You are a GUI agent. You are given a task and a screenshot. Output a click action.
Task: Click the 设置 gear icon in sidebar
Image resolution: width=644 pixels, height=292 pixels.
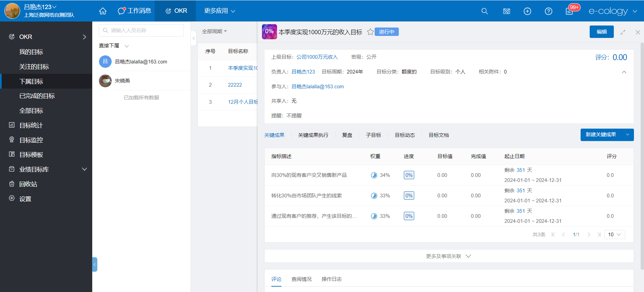tap(12, 198)
